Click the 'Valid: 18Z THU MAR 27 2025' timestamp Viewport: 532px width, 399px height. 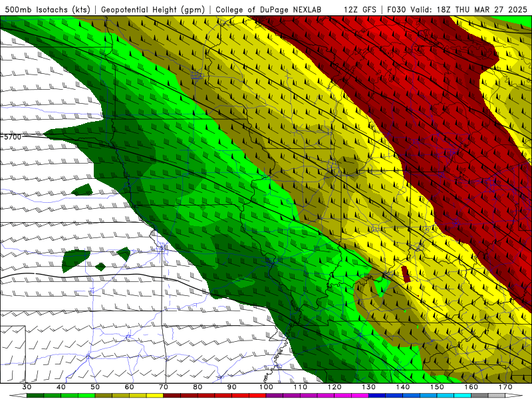(x=469, y=10)
